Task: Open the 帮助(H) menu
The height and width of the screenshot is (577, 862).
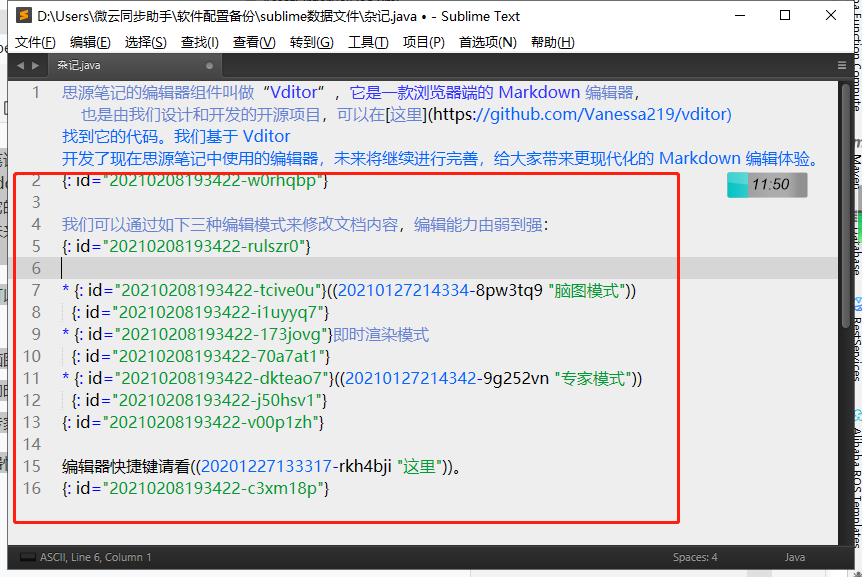Action: pyautogui.click(x=552, y=42)
